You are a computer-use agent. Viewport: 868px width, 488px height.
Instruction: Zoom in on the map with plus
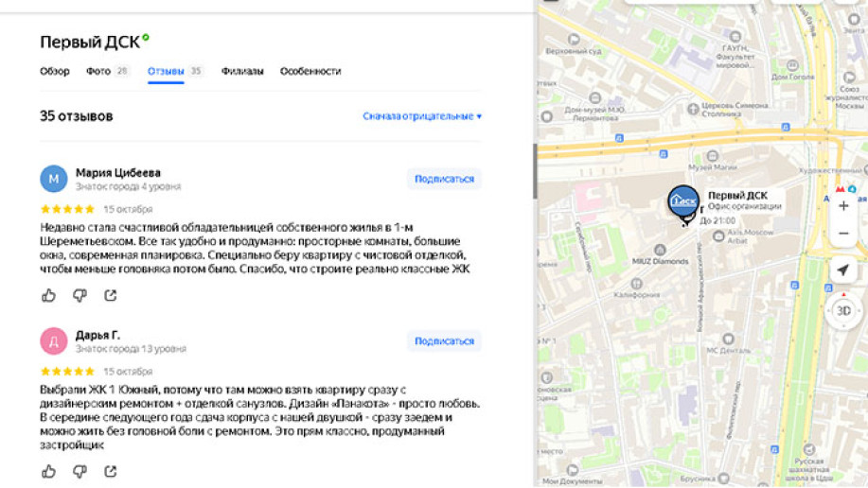click(x=843, y=206)
